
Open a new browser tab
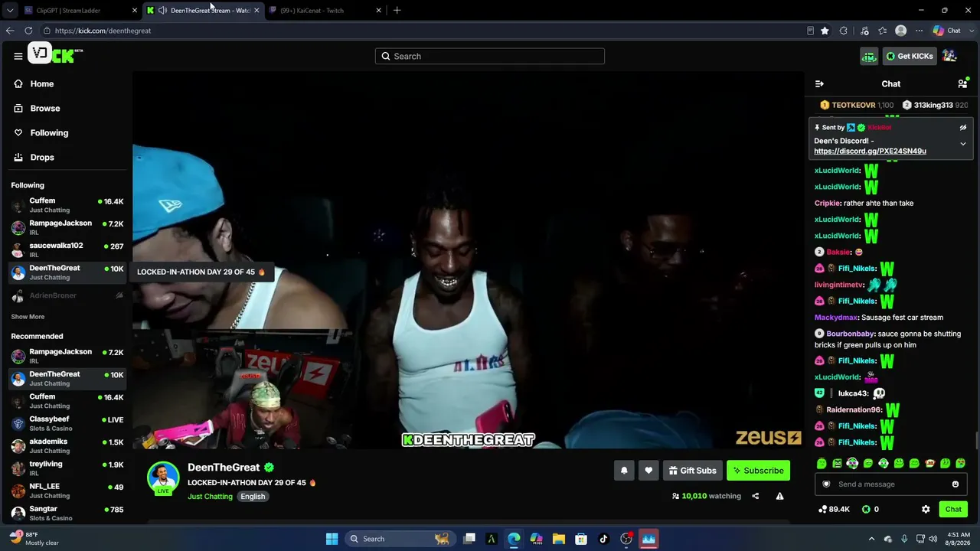pos(397,11)
